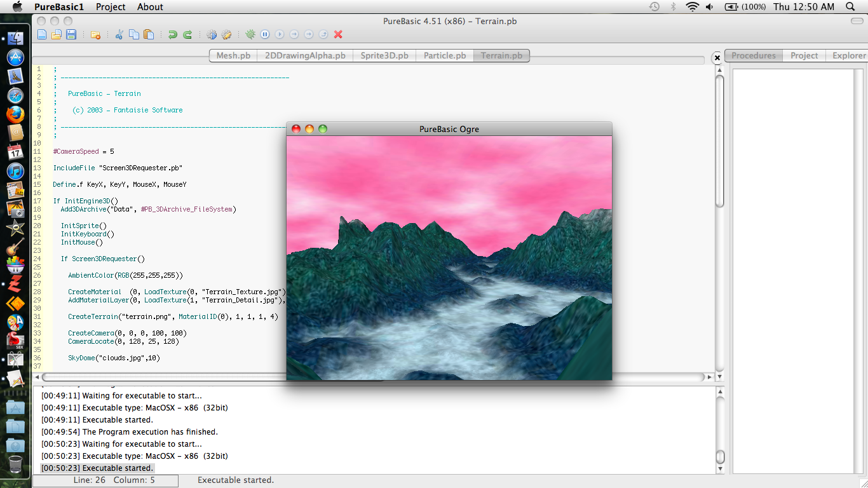Click the Close file folder icon

[95, 34]
